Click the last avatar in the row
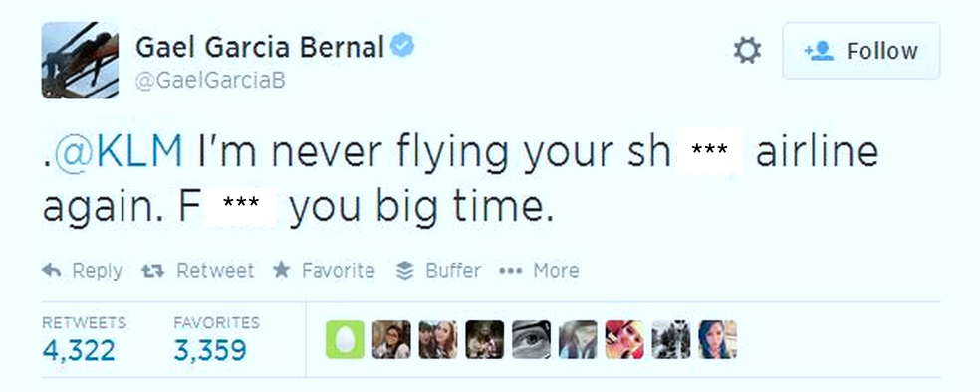 (x=717, y=340)
